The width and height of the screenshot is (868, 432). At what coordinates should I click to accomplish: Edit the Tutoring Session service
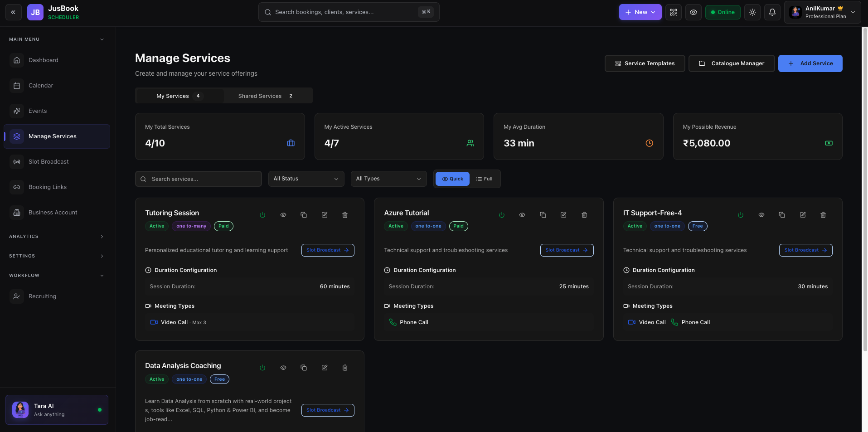coord(324,215)
